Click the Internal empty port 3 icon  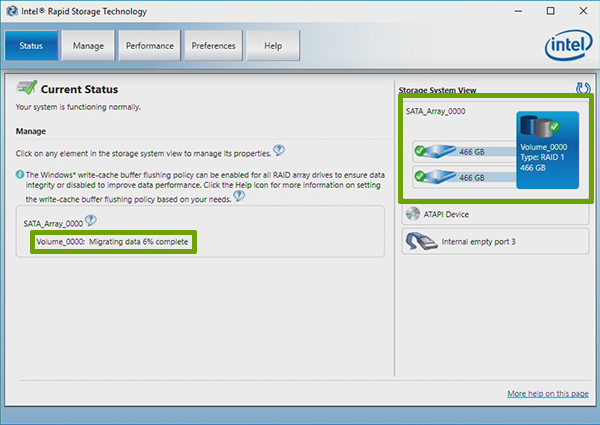tap(421, 241)
